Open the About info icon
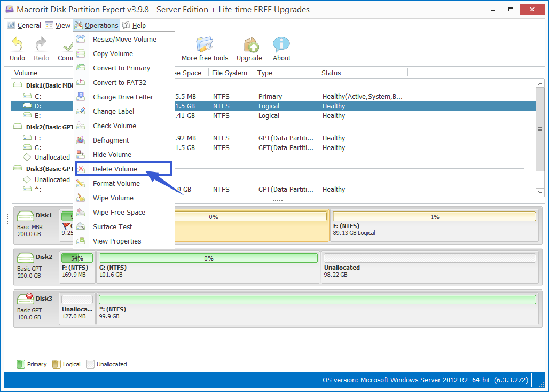Image resolution: width=549 pixels, height=392 pixels. [281, 44]
